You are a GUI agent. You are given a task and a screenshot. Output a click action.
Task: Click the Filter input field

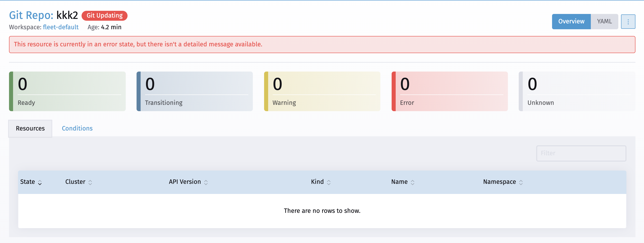pyautogui.click(x=581, y=153)
